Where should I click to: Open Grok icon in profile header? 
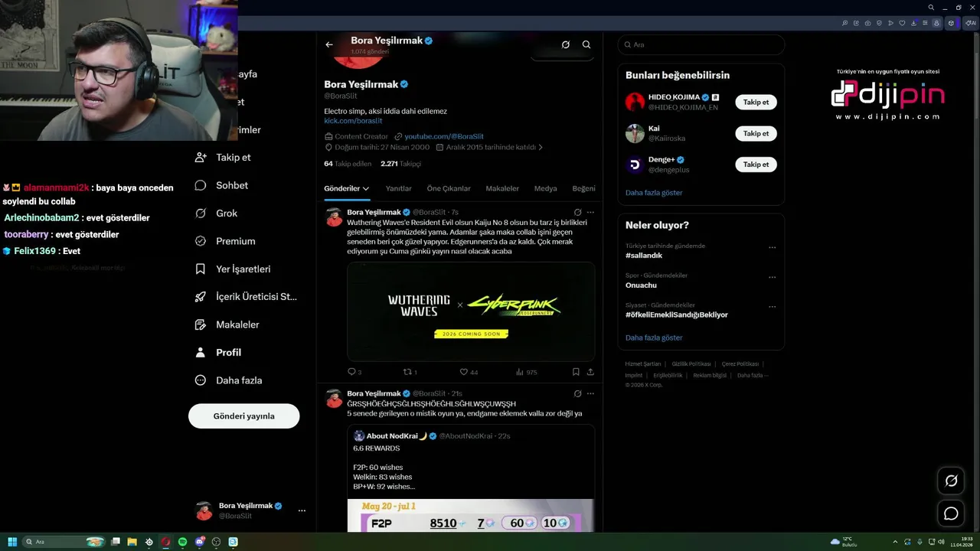click(565, 44)
